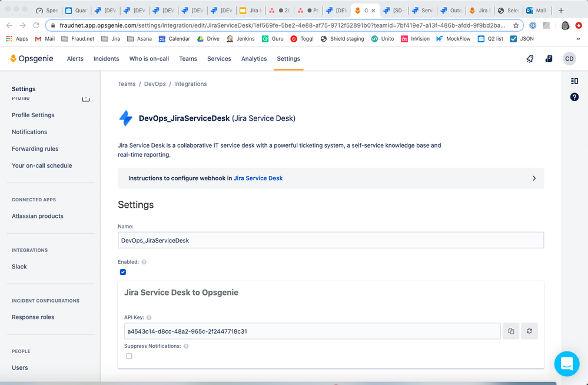Open the Jira Service Desk instructions link
This screenshot has height=385, width=588.
tap(258, 178)
